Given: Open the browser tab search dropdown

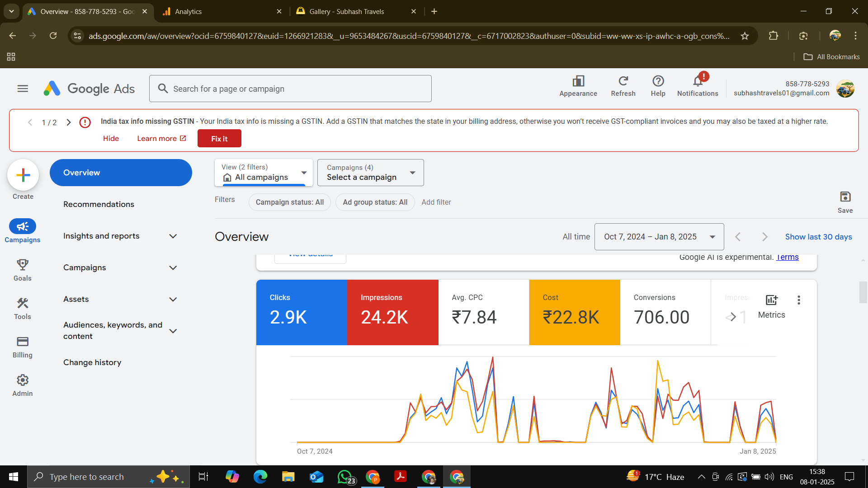Looking at the screenshot, I should pos(11,11).
